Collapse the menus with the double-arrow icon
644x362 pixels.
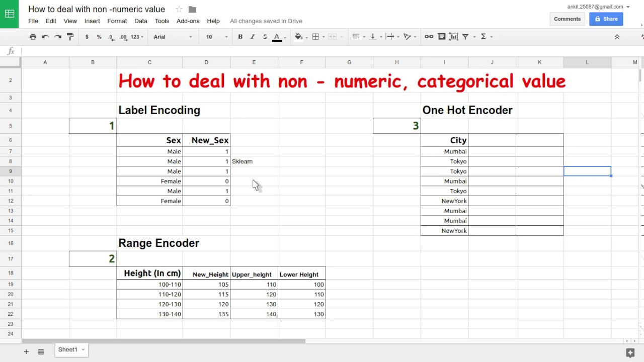[x=617, y=37]
